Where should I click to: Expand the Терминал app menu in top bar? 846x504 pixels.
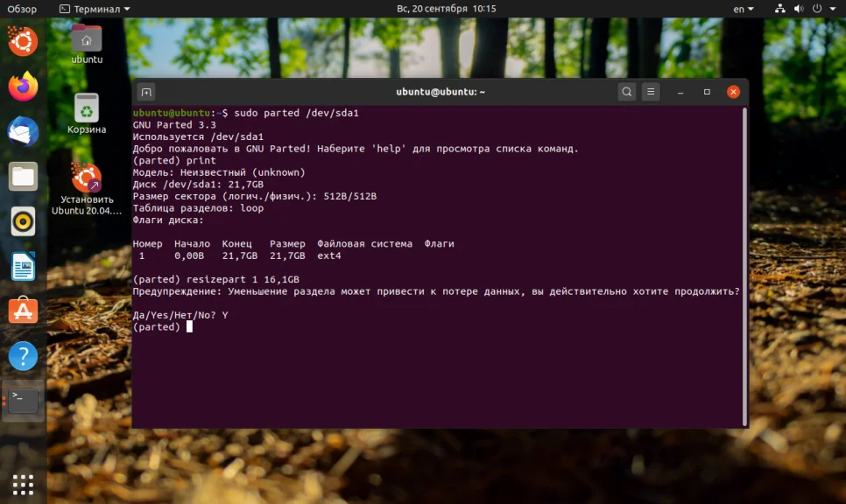[x=95, y=9]
